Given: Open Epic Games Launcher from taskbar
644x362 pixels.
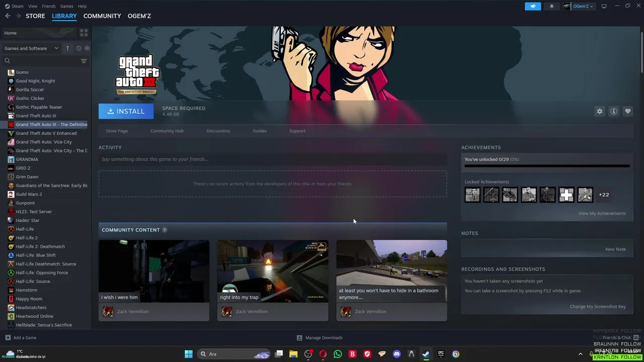Looking at the screenshot, I should [441, 354].
